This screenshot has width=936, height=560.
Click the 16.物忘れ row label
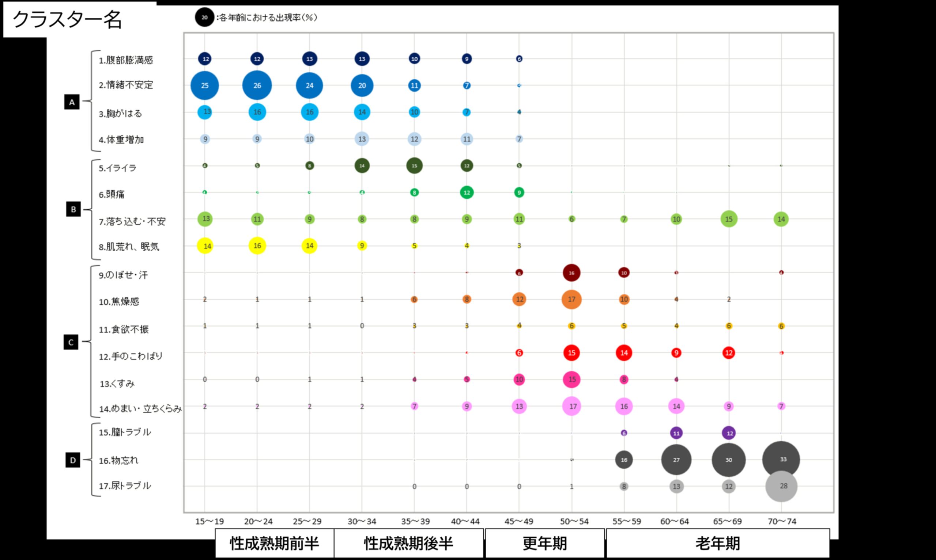click(118, 460)
